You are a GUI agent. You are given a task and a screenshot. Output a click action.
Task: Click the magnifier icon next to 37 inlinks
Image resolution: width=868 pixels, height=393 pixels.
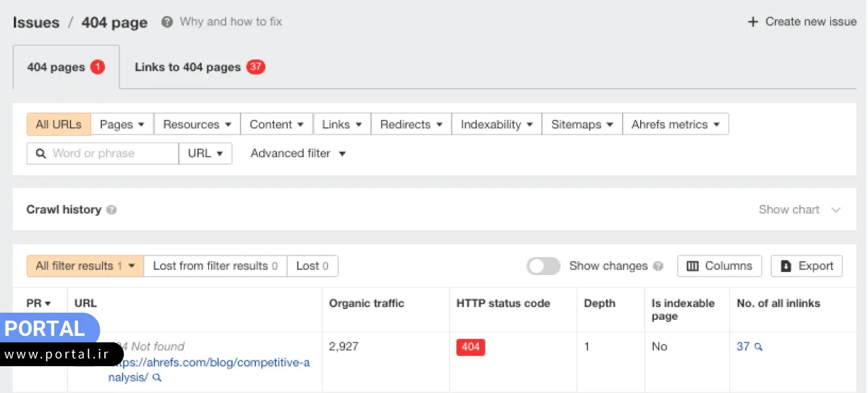[x=759, y=347]
